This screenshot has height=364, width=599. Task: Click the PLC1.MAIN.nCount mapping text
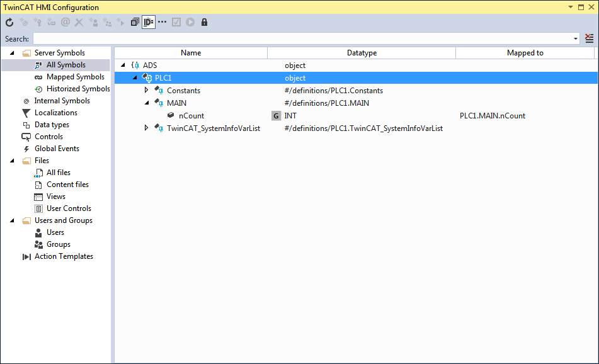point(493,116)
